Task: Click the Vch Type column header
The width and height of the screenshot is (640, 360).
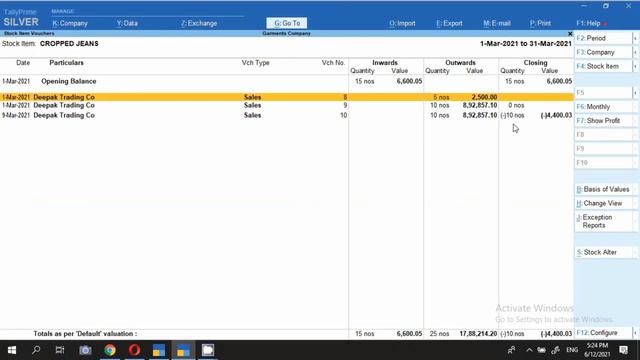Action: [x=256, y=63]
